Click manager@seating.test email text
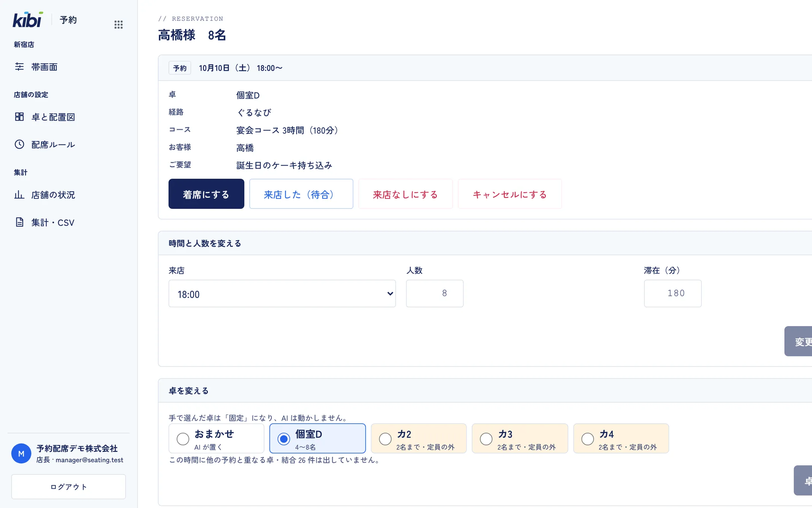This screenshot has height=508, width=812. tap(89, 460)
